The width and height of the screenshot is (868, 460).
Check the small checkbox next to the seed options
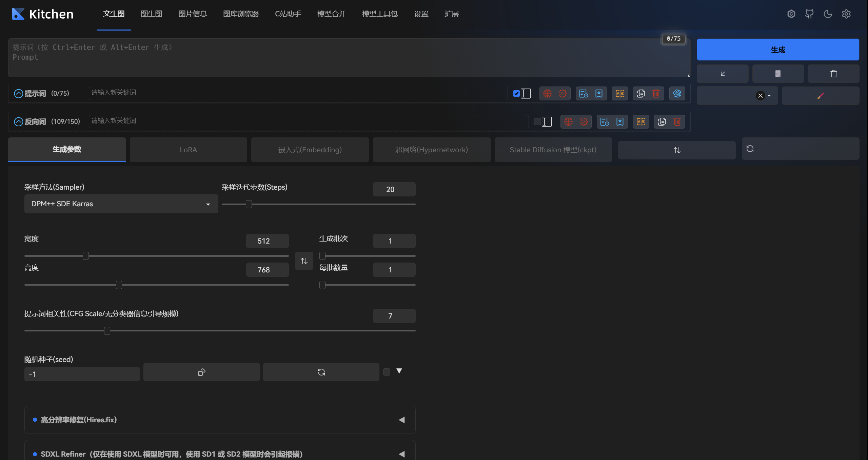point(387,372)
